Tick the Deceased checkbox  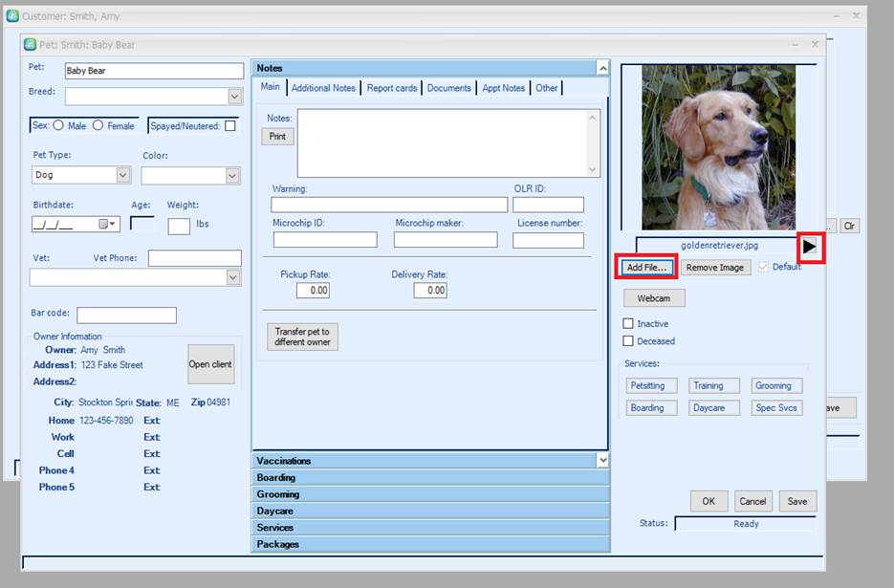[628, 341]
